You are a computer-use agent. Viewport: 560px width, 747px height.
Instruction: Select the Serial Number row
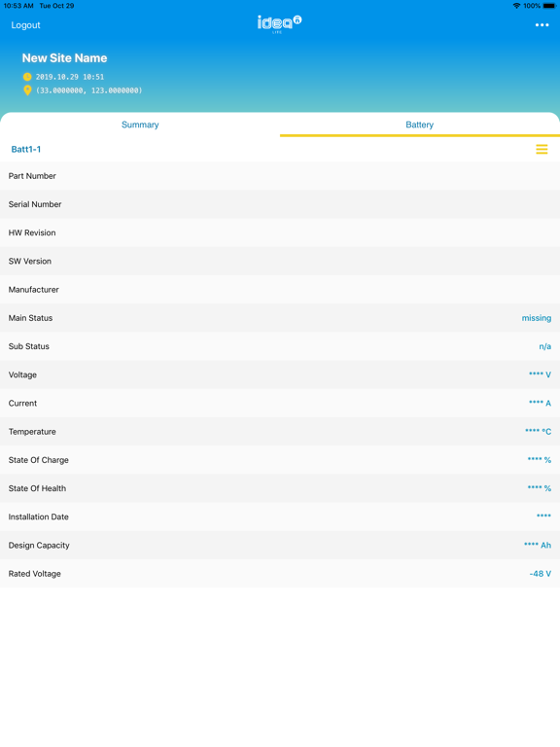(280, 204)
